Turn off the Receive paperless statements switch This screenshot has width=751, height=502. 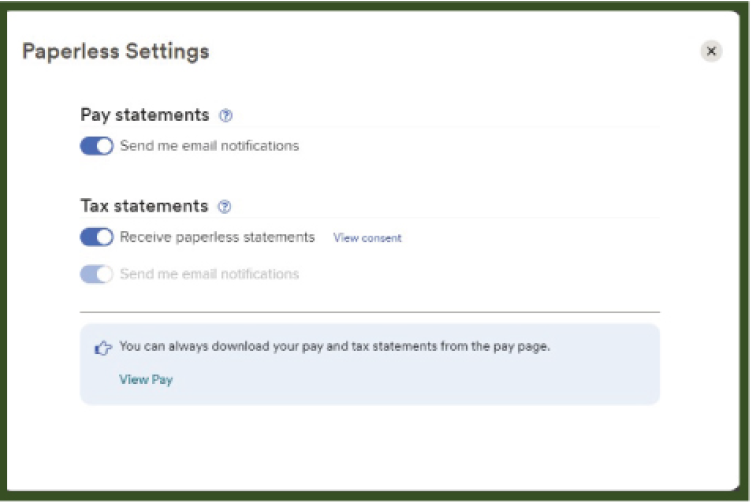97,238
